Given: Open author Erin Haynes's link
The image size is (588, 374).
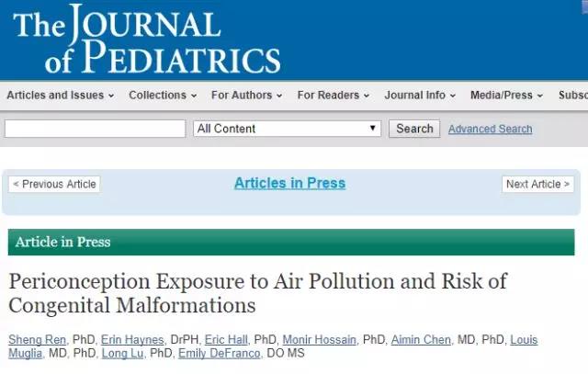Looking at the screenshot, I should (132, 339).
